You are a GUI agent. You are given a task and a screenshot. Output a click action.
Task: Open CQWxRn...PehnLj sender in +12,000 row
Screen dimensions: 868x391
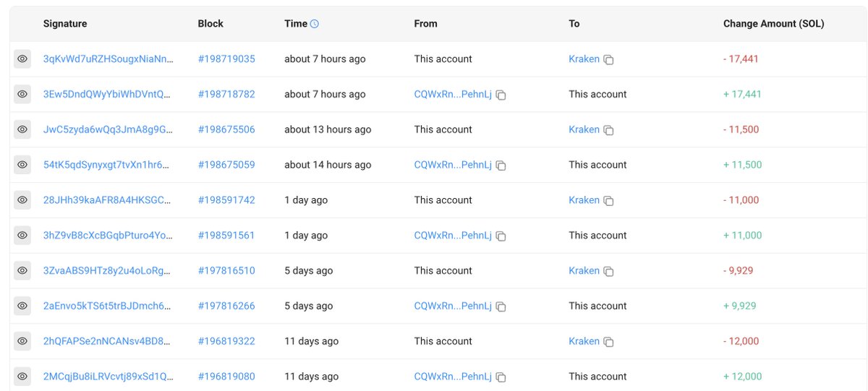point(453,377)
